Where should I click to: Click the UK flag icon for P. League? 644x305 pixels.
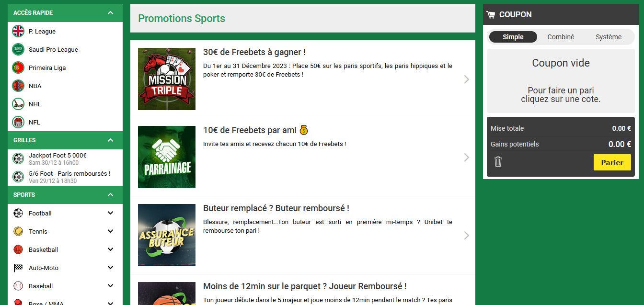[18, 31]
